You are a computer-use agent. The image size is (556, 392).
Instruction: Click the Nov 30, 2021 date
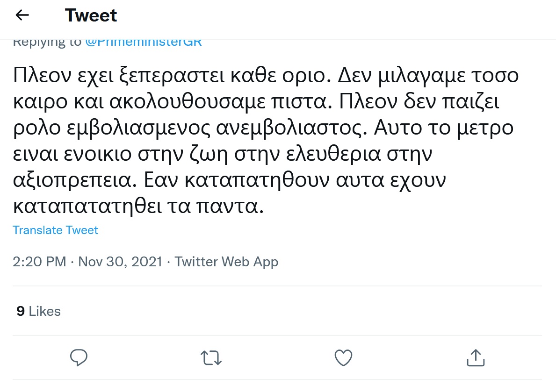(x=120, y=262)
